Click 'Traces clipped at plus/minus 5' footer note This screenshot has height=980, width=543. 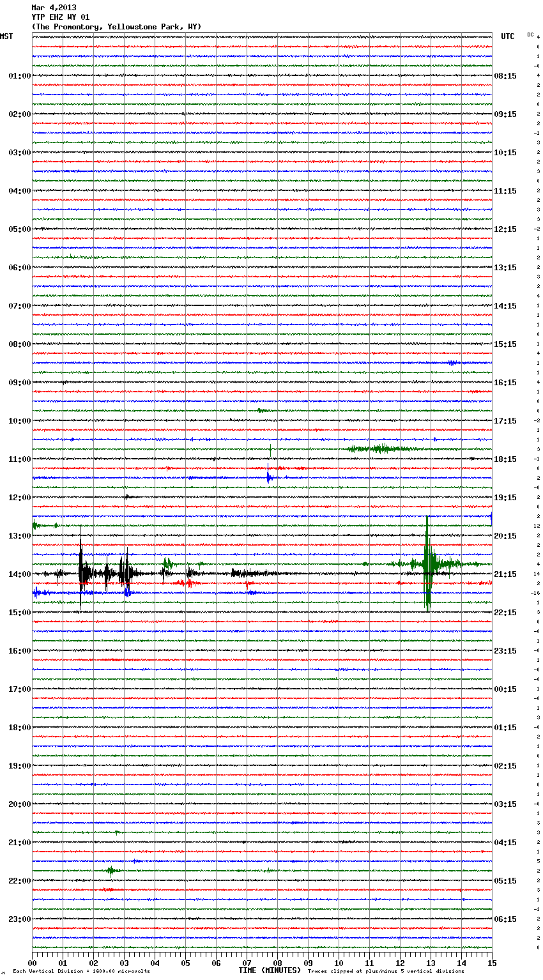[x=386, y=972]
